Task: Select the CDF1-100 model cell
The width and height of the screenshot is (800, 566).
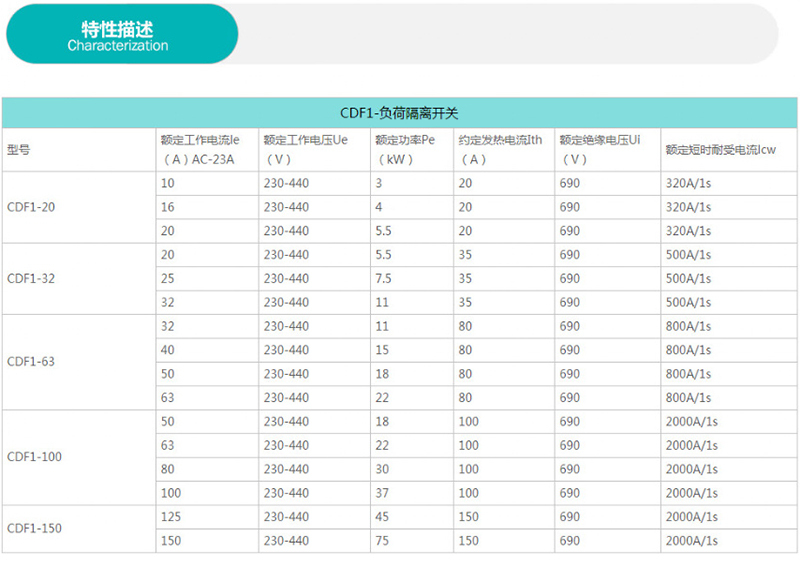Action: (x=79, y=457)
